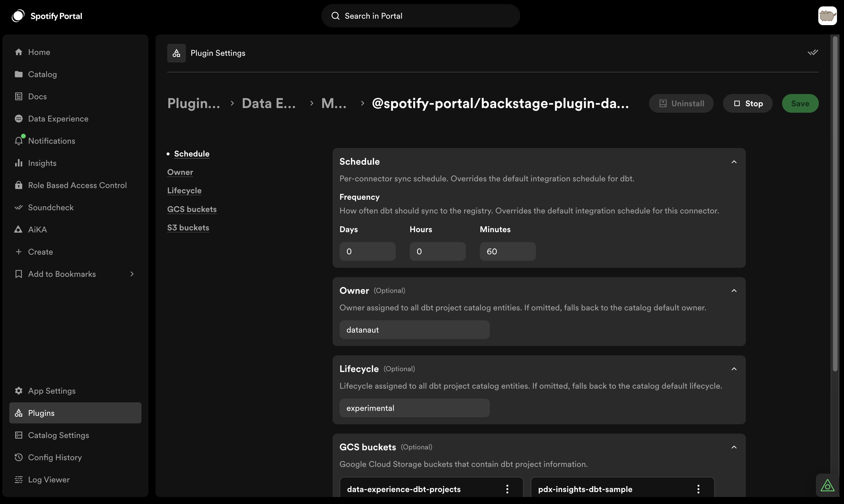Click the Data E... breadcrumb
This screenshot has width=844, height=504.
pos(269,103)
